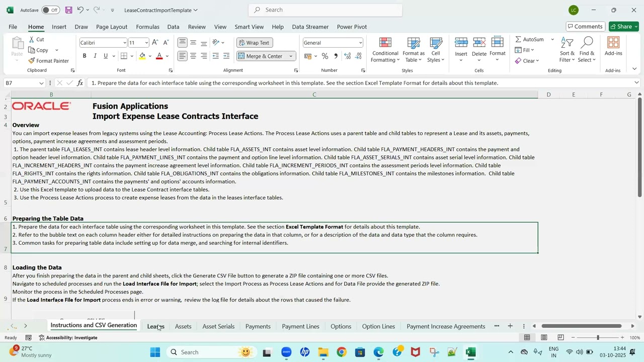This screenshot has width=644, height=362.
Task: Open the Formulas ribbon tab
Action: [x=147, y=27]
